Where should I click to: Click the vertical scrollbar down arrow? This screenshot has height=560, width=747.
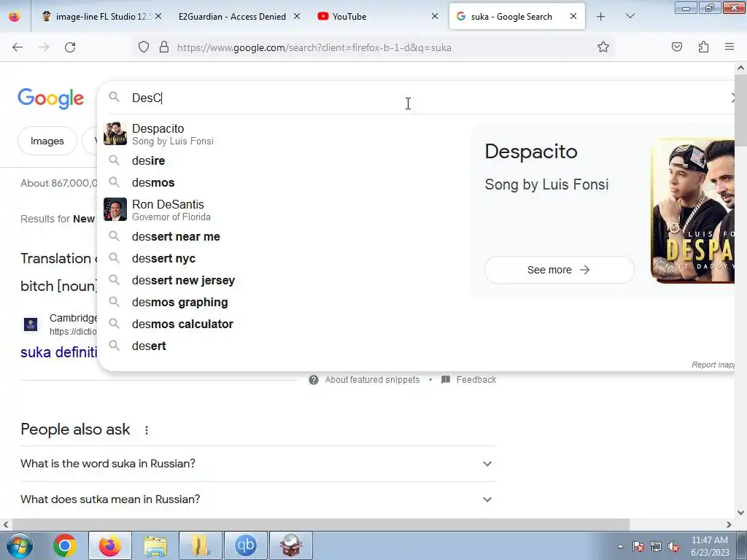tap(740, 513)
